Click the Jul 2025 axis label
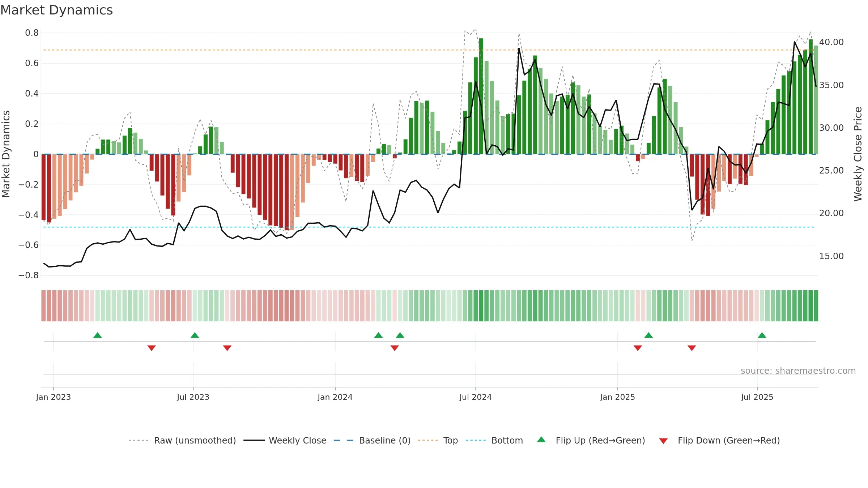The height and width of the screenshot is (488, 868). (x=757, y=397)
